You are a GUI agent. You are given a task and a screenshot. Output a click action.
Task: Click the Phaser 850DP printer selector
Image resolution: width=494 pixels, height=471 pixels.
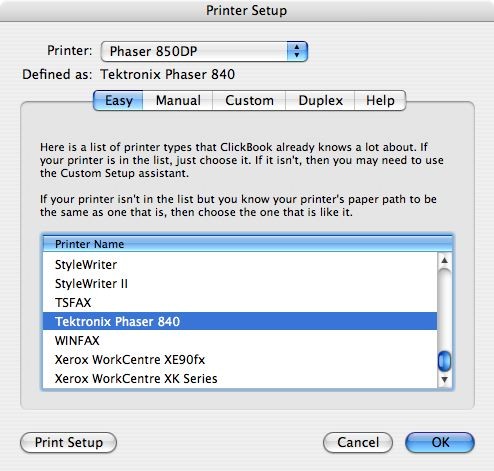(204, 51)
